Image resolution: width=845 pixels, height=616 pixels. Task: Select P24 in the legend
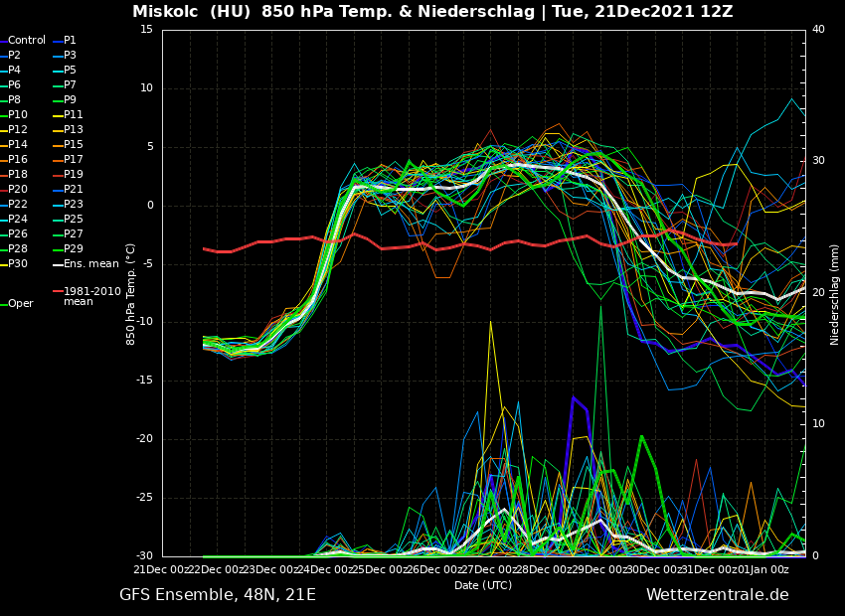pyautogui.click(x=18, y=220)
